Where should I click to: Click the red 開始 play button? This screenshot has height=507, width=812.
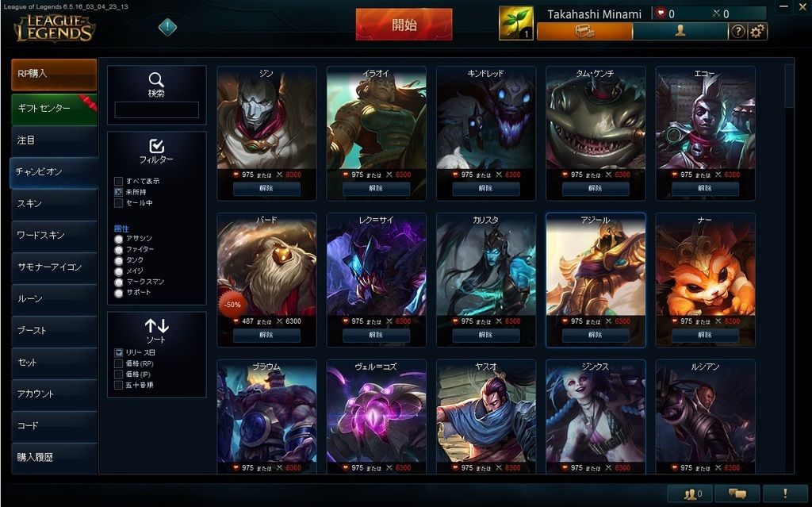[x=404, y=25]
